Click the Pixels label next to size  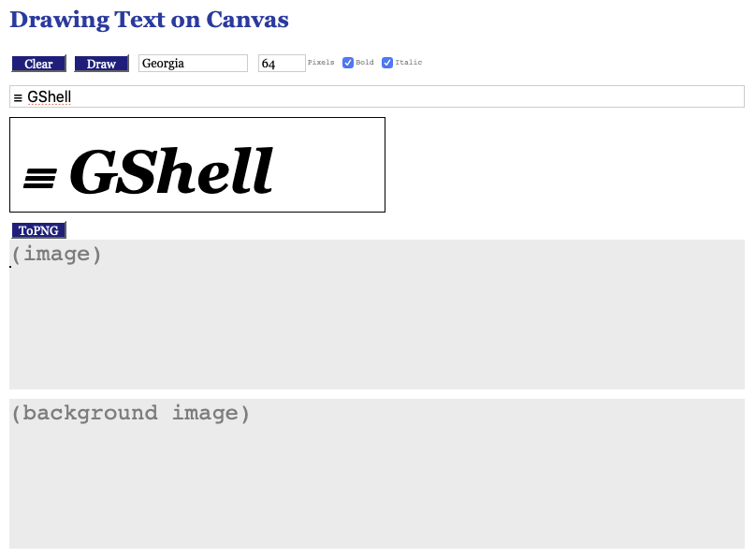click(x=321, y=63)
